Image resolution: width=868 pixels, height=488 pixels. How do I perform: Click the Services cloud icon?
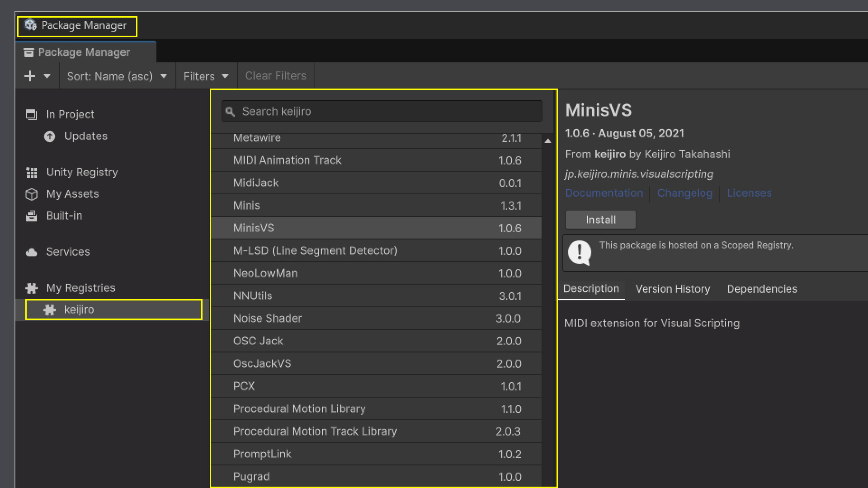32,252
